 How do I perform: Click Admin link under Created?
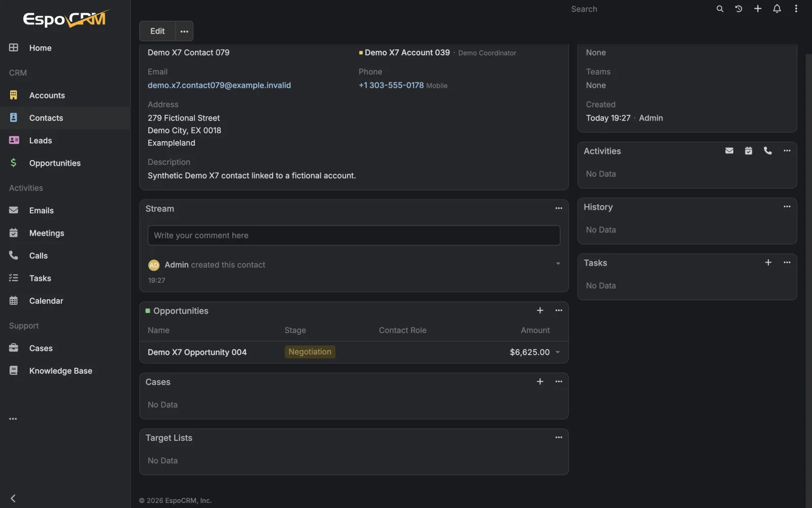point(651,118)
